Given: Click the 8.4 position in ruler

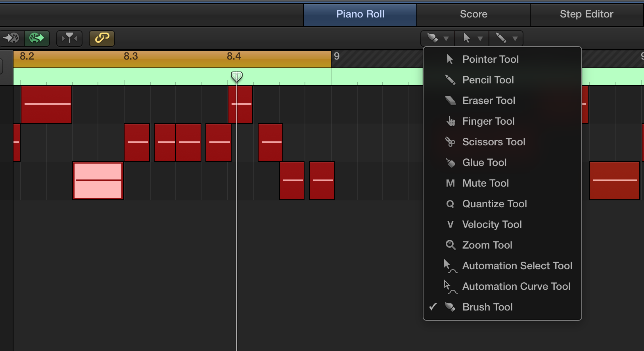Looking at the screenshot, I should [x=234, y=56].
